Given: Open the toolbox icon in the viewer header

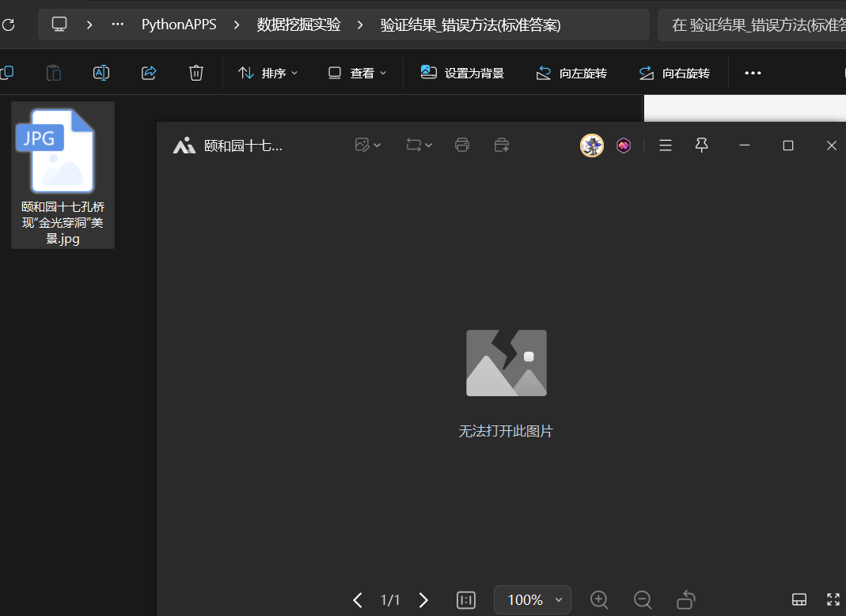Looking at the screenshot, I should [x=502, y=145].
